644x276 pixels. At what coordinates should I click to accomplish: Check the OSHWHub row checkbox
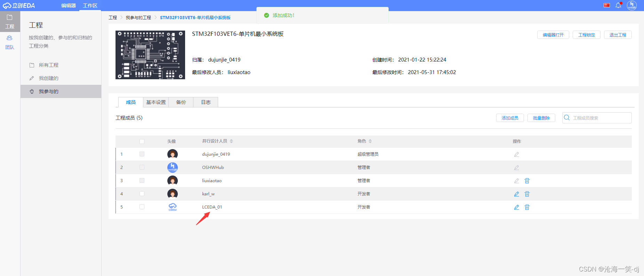tap(142, 167)
